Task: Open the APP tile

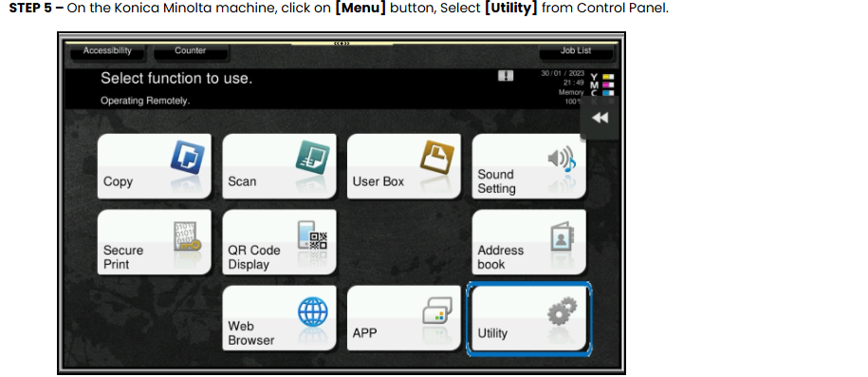Action: 403,318
